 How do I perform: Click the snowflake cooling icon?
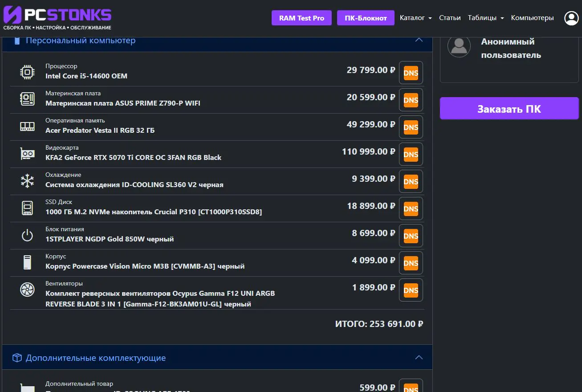[28, 181]
